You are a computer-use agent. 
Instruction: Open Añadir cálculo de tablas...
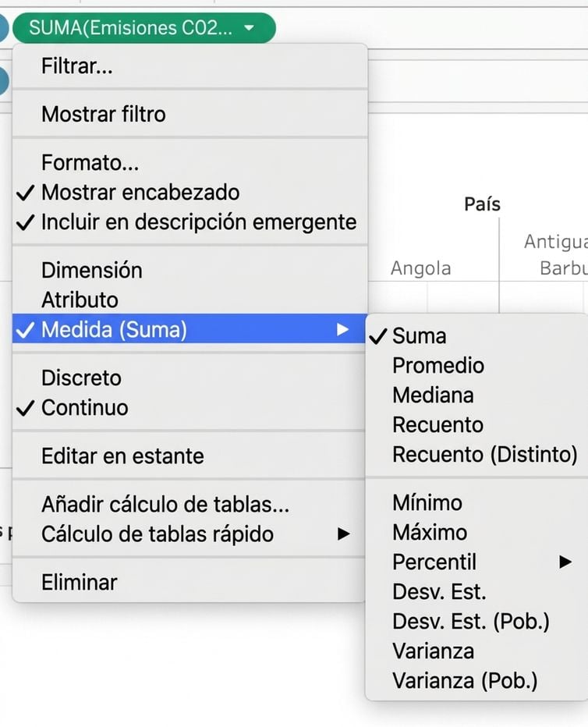pos(190,504)
